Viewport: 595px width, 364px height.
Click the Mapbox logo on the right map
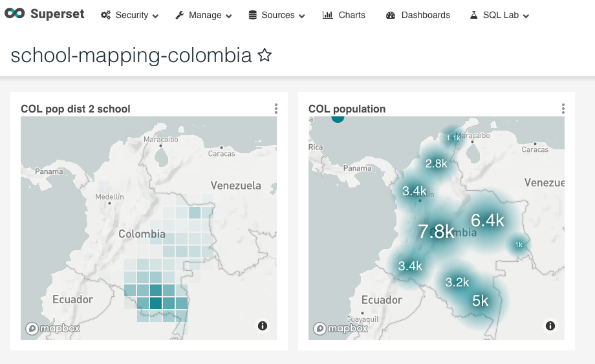340,328
